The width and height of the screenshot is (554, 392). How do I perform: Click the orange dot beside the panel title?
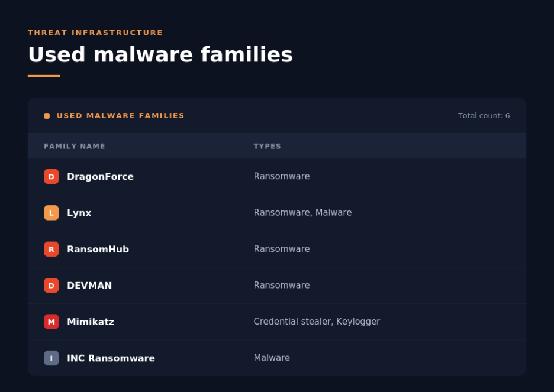(47, 116)
